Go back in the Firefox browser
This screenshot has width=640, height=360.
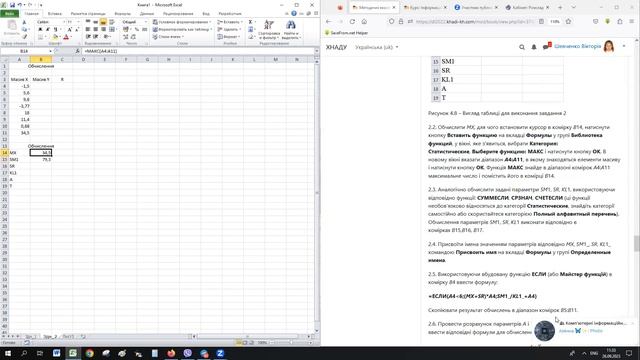[329, 21]
